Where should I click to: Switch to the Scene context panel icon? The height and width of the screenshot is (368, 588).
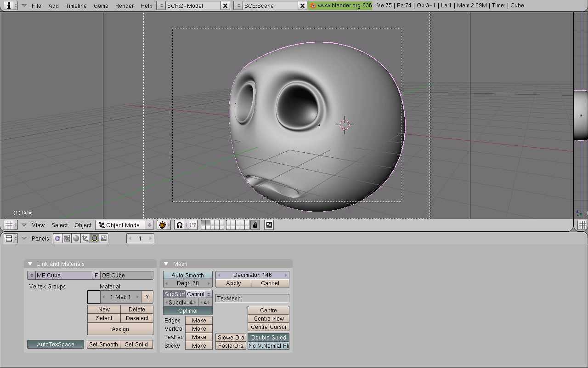pyautogui.click(x=103, y=238)
